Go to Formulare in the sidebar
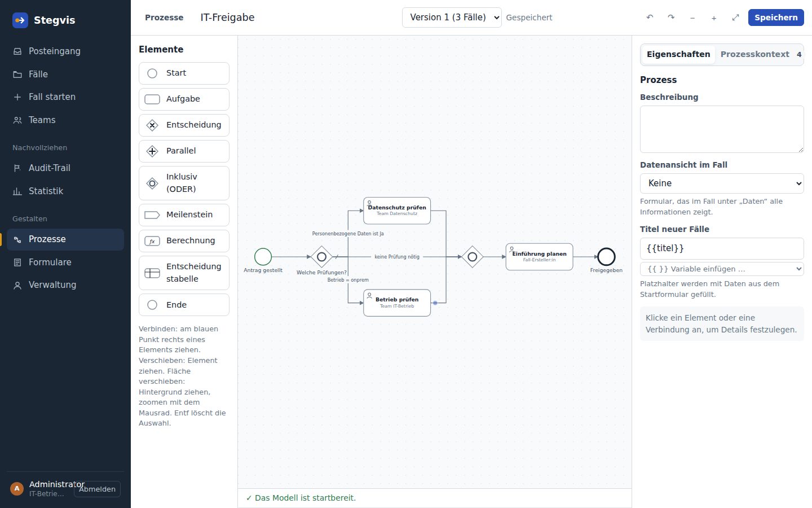Screen dimensions: 812x508 click(65, 262)
